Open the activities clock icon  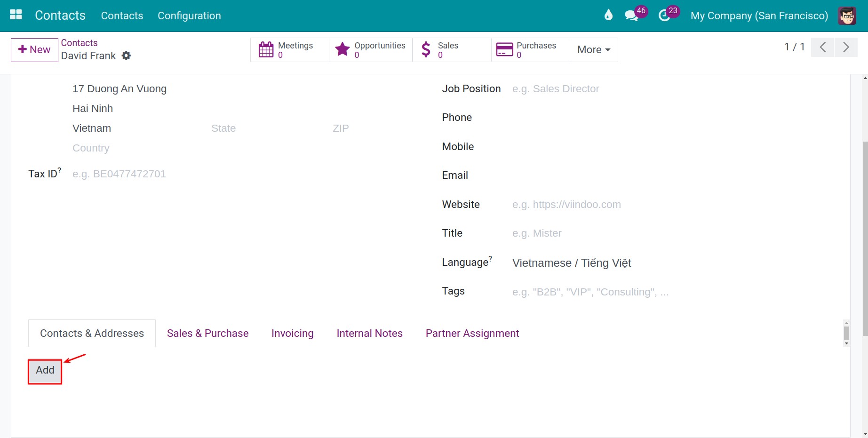(664, 16)
